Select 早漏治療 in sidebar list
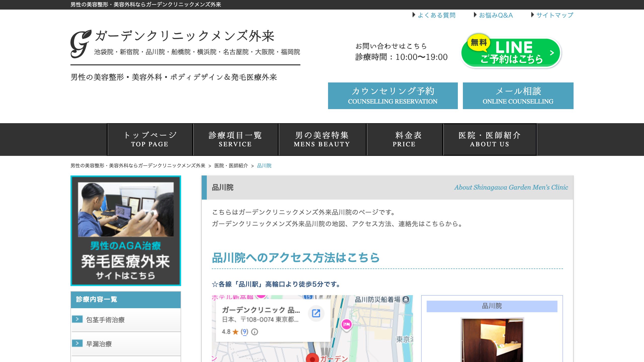Screen dimensions: 644x362 coord(126,344)
